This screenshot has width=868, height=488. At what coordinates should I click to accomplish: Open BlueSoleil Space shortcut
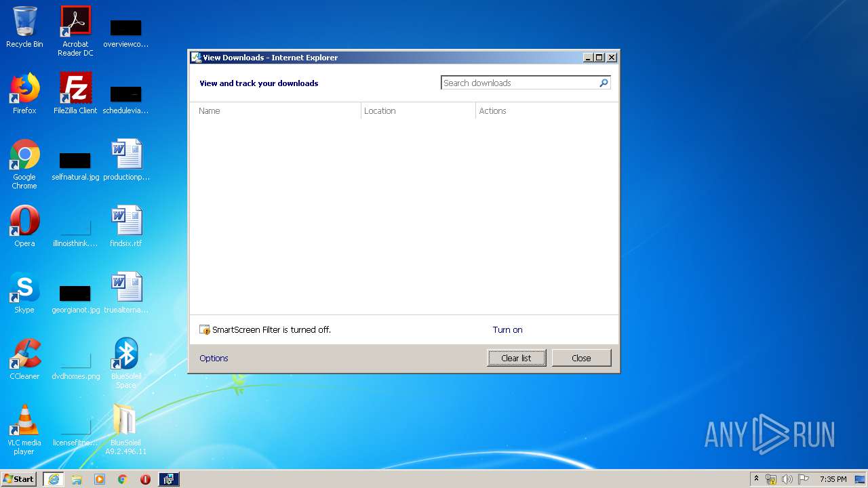pyautogui.click(x=126, y=363)
